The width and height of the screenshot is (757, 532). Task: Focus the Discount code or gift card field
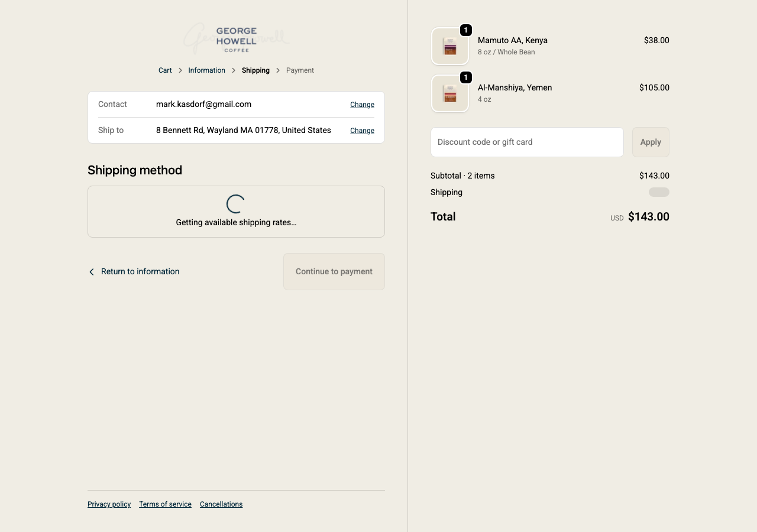527,142
